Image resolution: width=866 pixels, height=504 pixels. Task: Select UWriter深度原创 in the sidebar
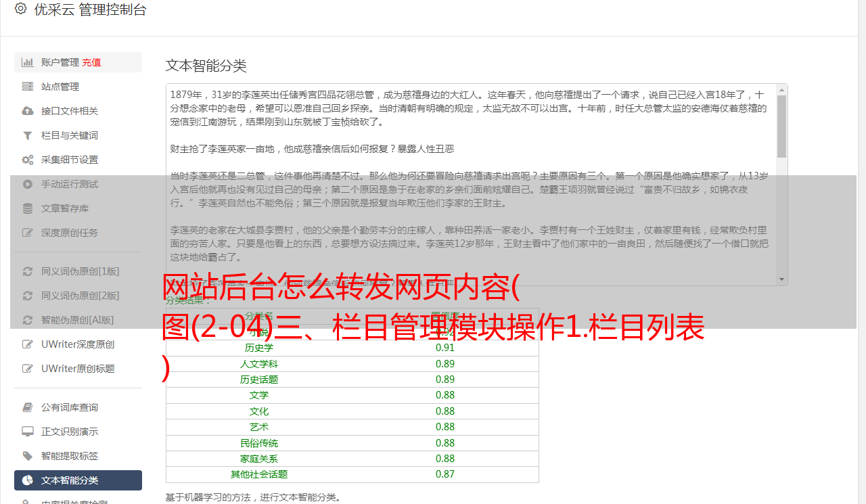78,344
